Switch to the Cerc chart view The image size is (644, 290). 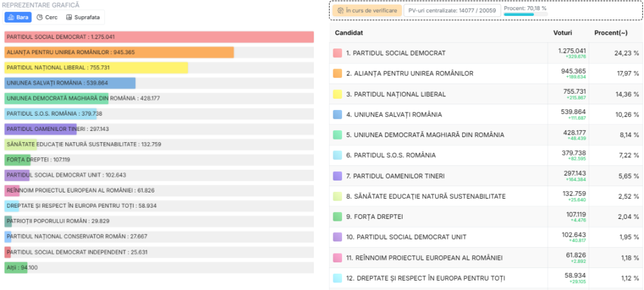[x=48, y=17]
